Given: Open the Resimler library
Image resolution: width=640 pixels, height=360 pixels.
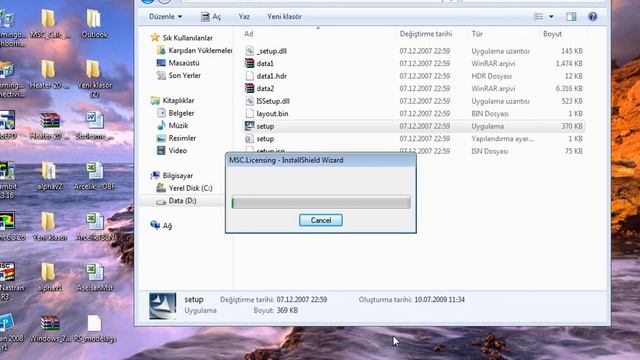Looking at the screenshot, I should tap(176, 138).
